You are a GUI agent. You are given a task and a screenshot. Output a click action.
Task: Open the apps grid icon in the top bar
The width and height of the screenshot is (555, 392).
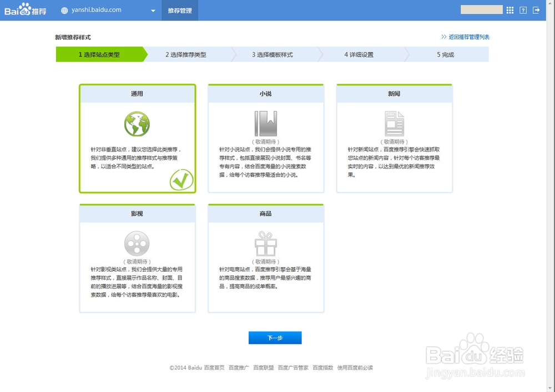(508, 10)
